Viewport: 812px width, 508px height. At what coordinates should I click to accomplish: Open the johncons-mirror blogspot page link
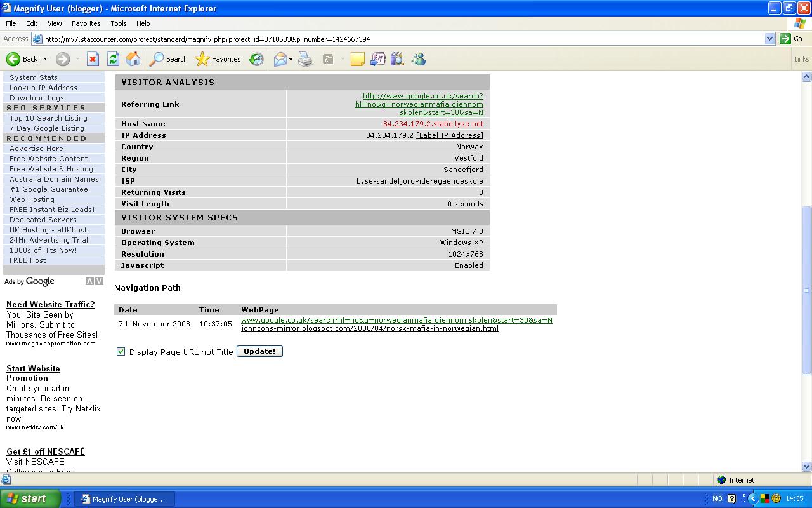(x=370, y=328)
